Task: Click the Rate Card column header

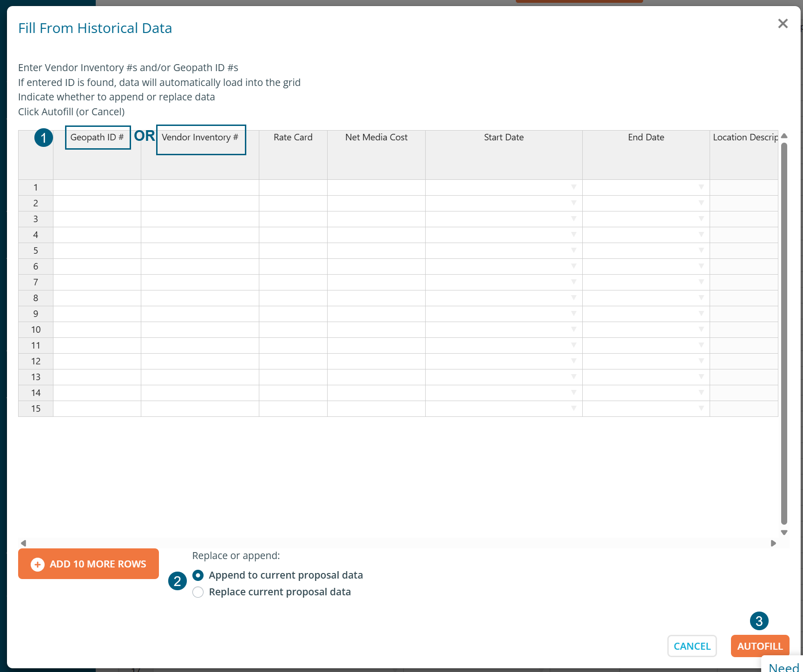Action: click(293, 138)
